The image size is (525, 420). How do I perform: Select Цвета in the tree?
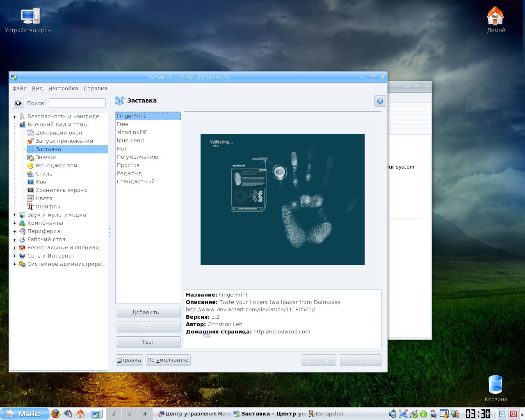43,198
